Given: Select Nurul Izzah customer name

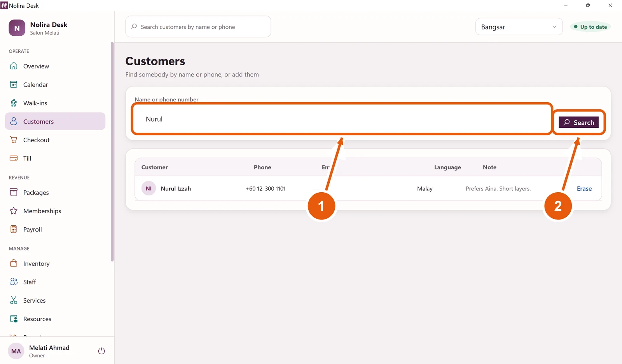Looking at the screenshot, I should click(176, 188).
